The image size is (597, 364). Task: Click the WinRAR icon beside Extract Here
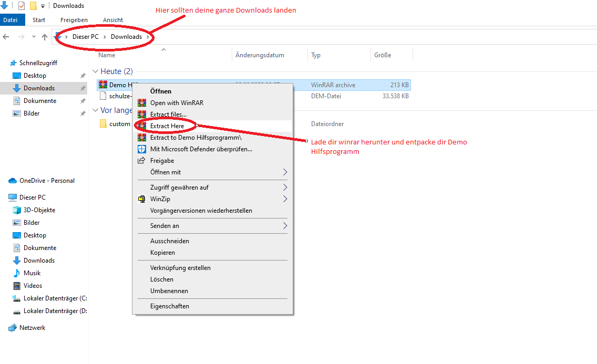pos(141,126)
